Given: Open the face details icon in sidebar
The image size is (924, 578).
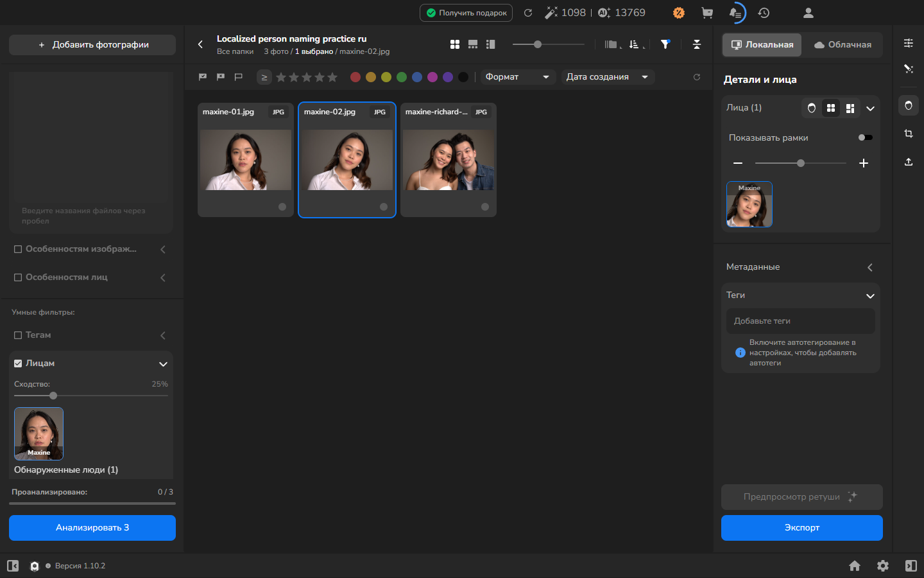Looking at the screenshot, I should pos(909,105).
